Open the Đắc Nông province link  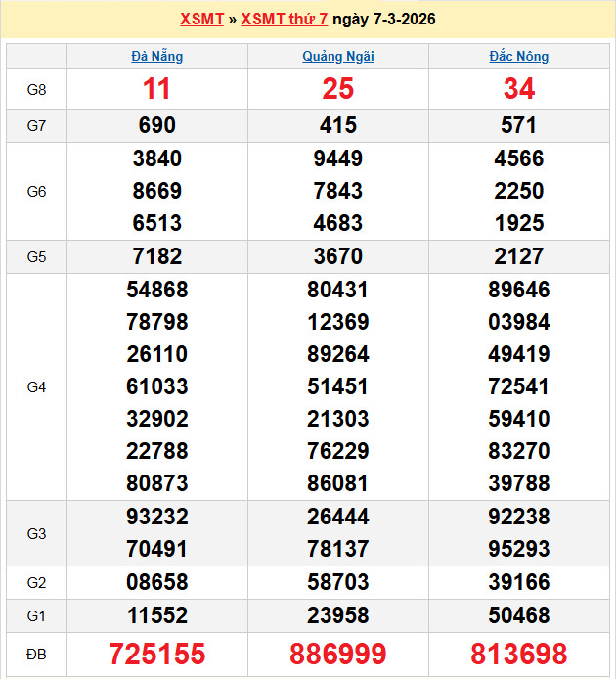[x=519, y=57]
